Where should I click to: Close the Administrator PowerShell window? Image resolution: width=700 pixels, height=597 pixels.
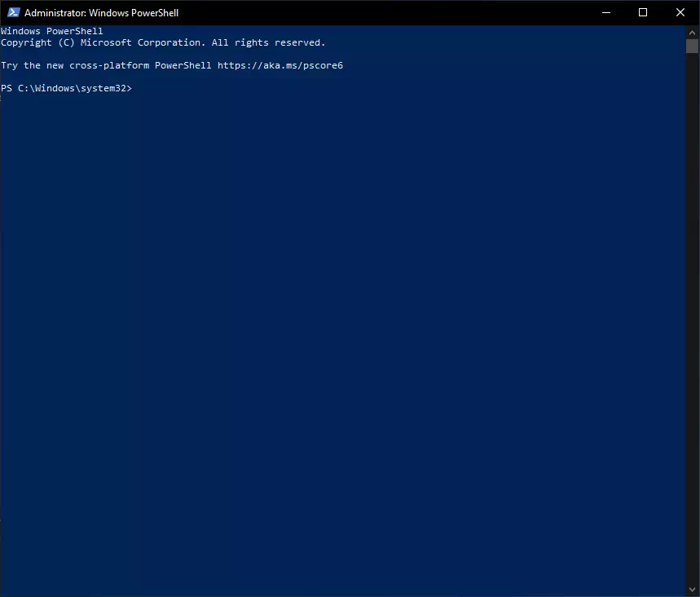(680, 12)
